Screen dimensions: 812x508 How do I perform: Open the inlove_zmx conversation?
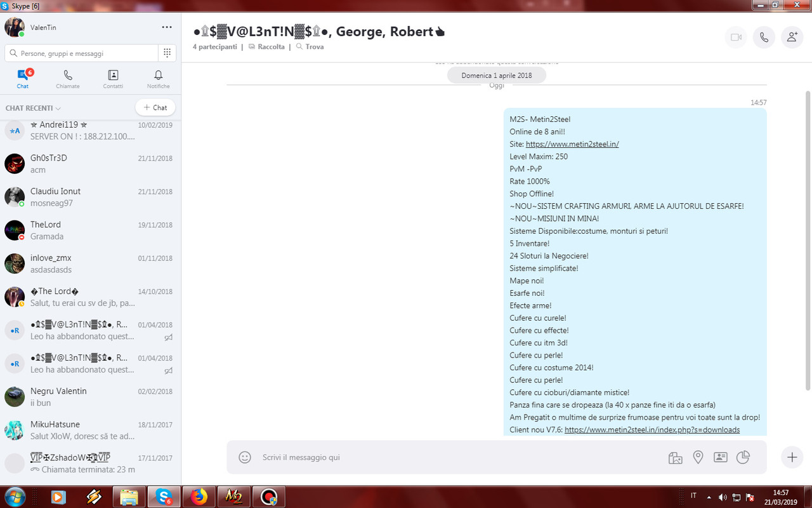point(91,264)
